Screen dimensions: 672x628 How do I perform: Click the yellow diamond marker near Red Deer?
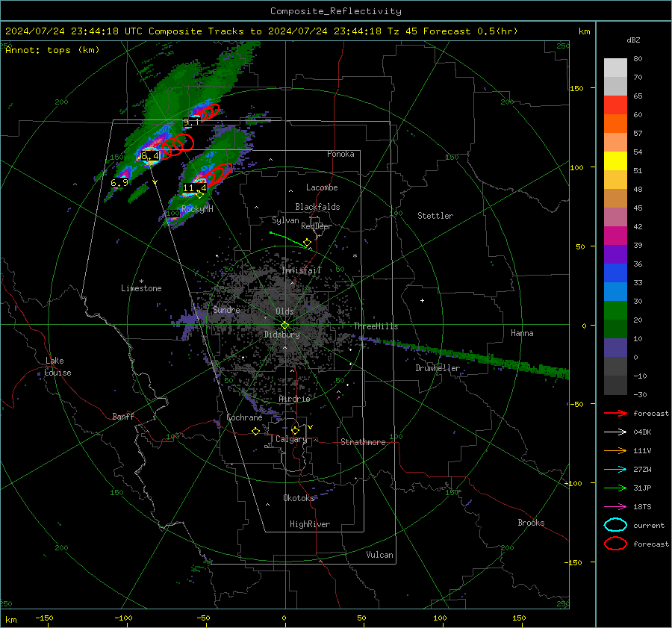click(x=308, y=243)
